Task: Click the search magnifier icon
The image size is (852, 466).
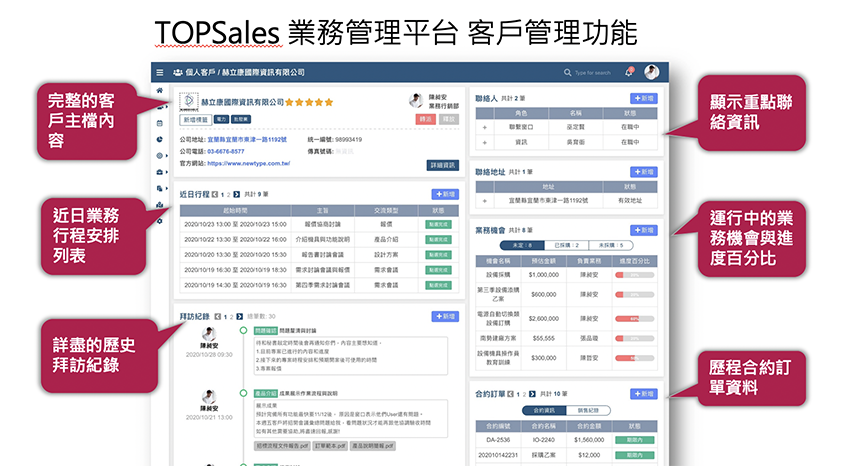Action: click(568, 73)
